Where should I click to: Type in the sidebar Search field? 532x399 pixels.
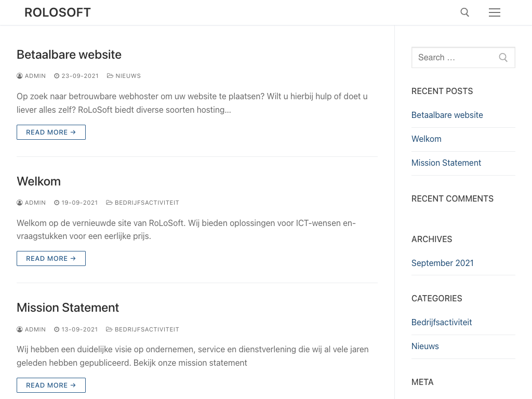452,58
